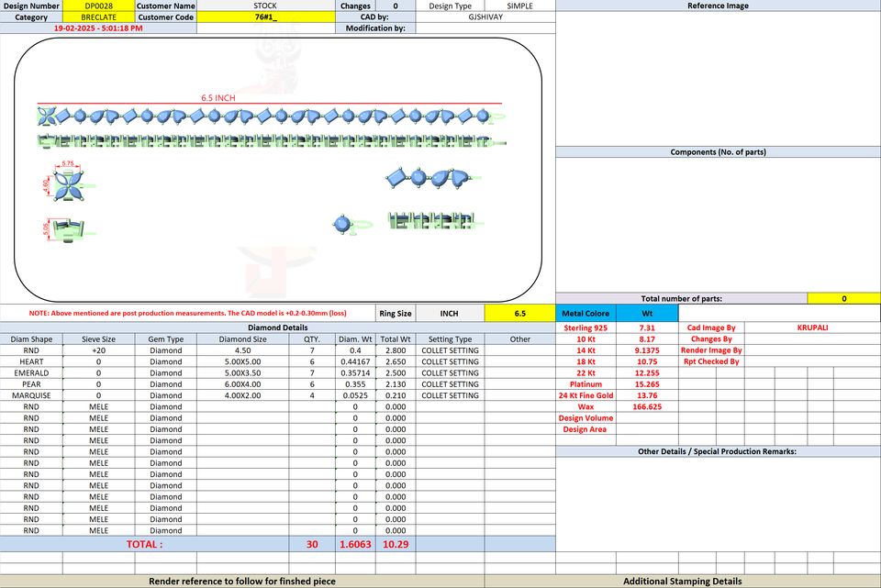Click the HEART diamond shape cell
The image size is (881, 588).
31,361
